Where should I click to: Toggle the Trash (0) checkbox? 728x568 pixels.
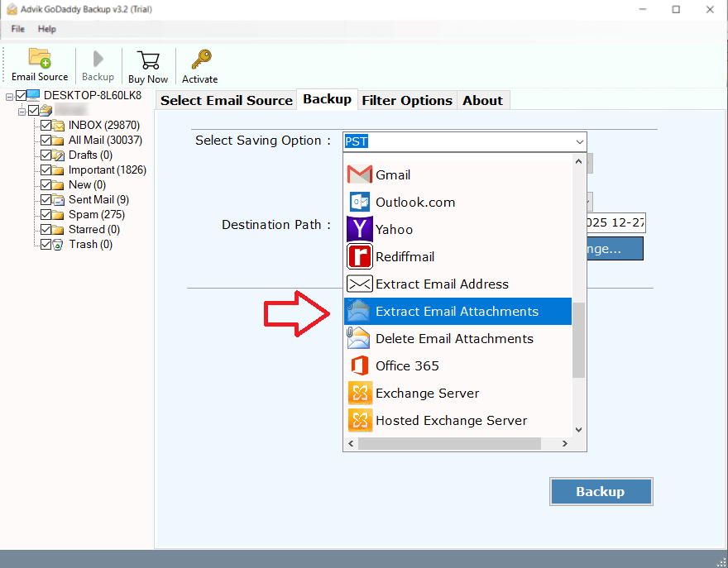click(x=46, y=244)
